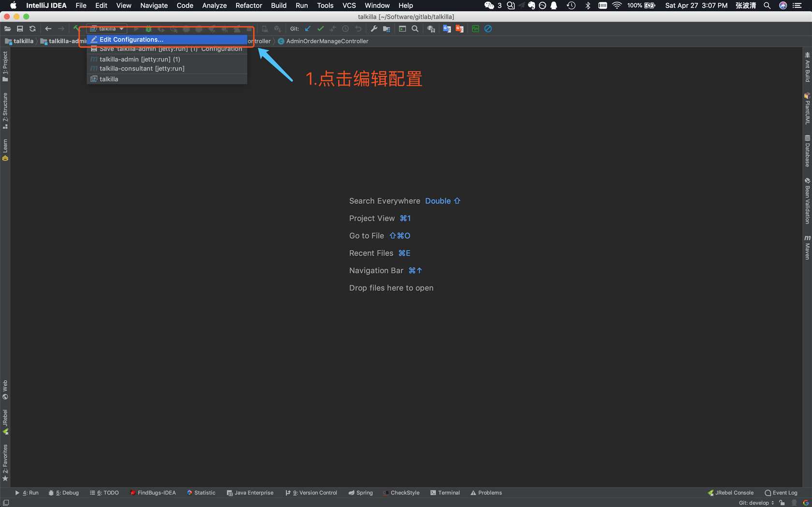Click the Git Rollback undo icon
Screen dimensions: 812x507
point(358,29)
